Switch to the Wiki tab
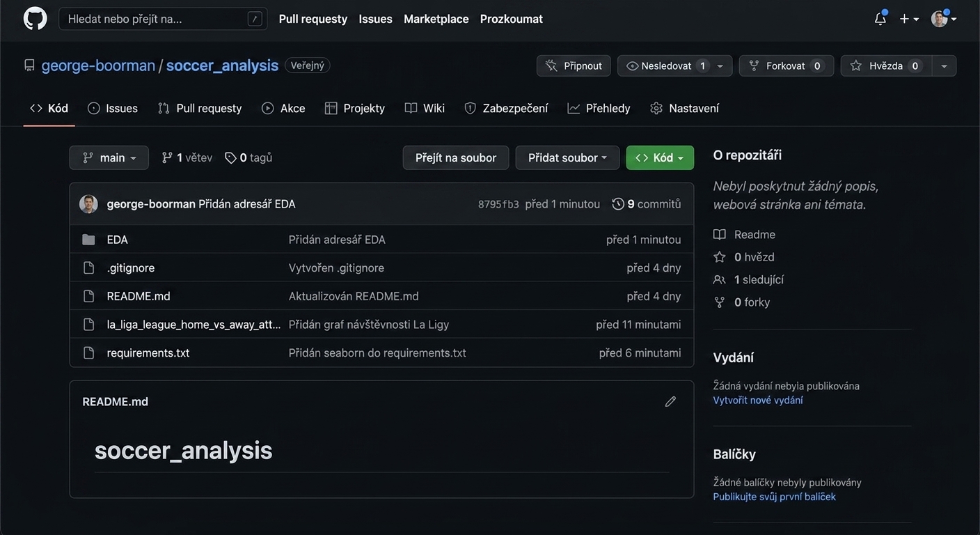980x535 pixels. [425, 108]
